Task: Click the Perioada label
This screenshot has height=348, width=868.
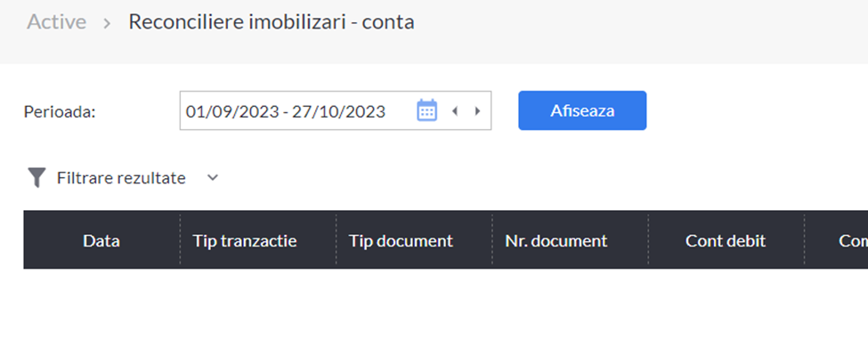Action: 60,112
